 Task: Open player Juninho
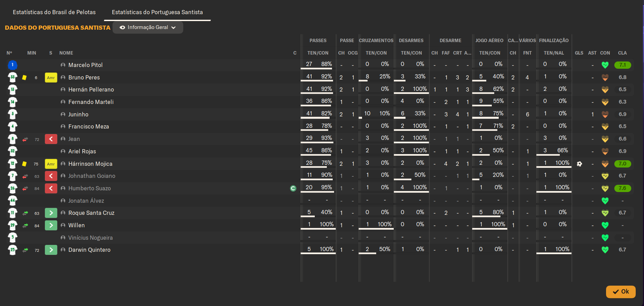point(78,114)
